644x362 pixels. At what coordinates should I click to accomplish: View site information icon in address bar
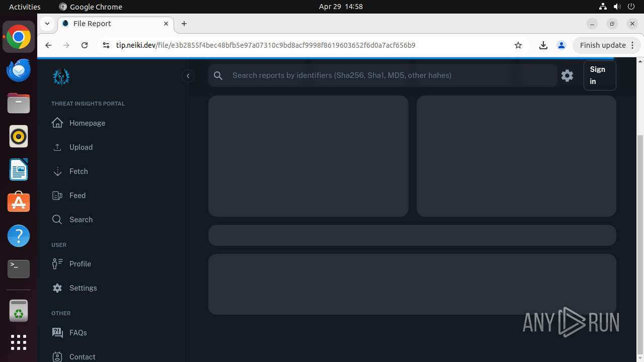coord(106,45)
